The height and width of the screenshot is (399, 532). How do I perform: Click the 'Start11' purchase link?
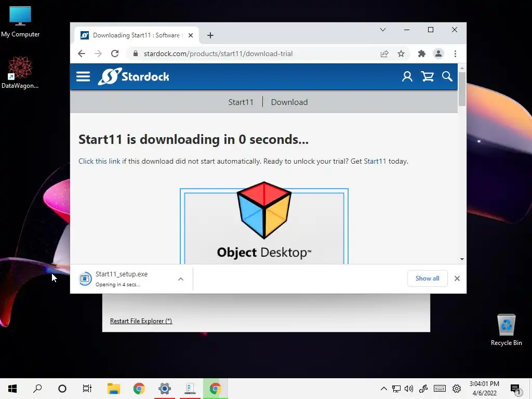(x=375, y=161)
